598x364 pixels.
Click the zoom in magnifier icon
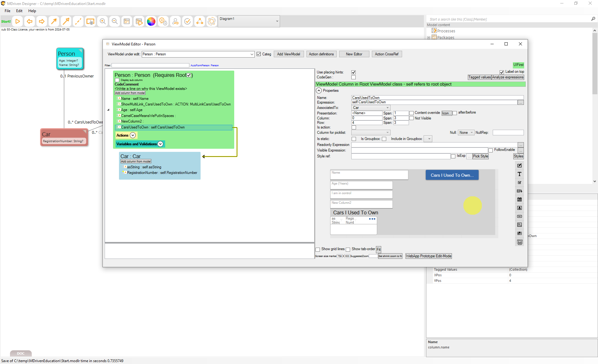coord(102,21)
